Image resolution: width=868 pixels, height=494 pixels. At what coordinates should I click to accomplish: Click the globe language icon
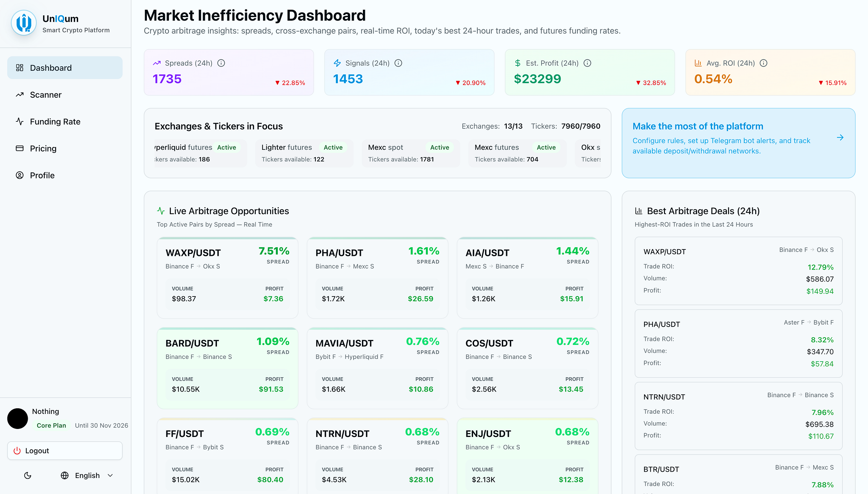[64, 475]
